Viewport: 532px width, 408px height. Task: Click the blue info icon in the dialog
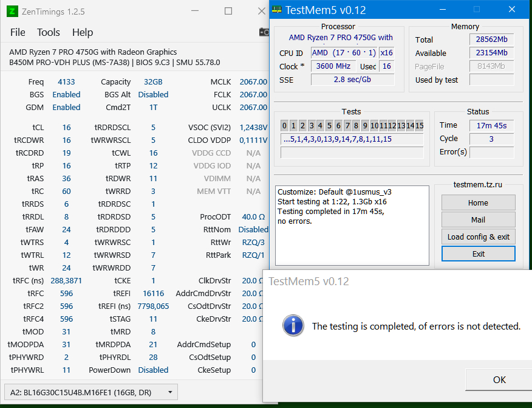293,325
